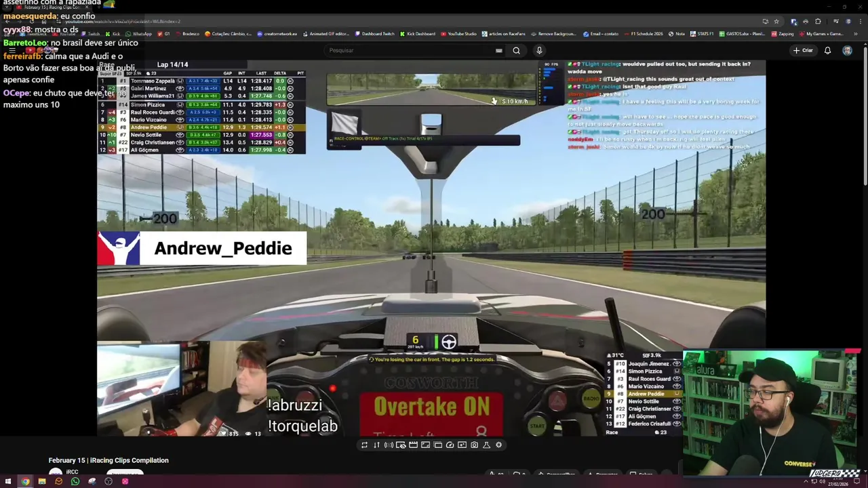Open the notification center in system tray

pos(857,481)
